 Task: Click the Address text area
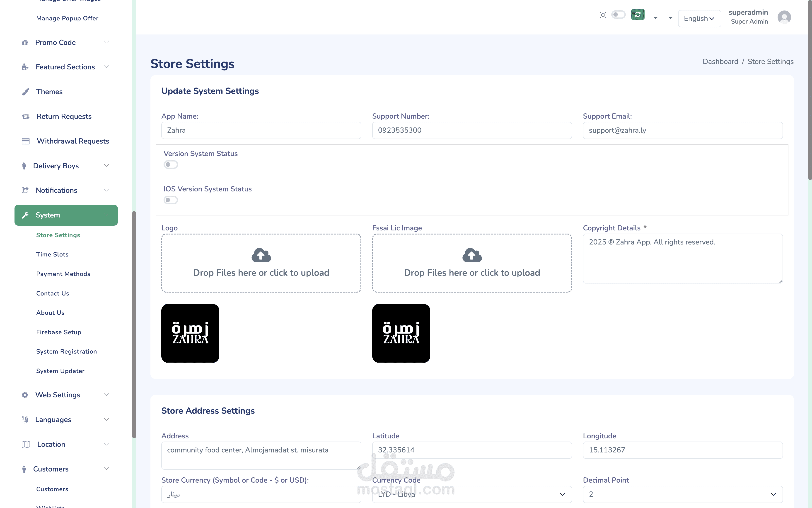point(261,456)
